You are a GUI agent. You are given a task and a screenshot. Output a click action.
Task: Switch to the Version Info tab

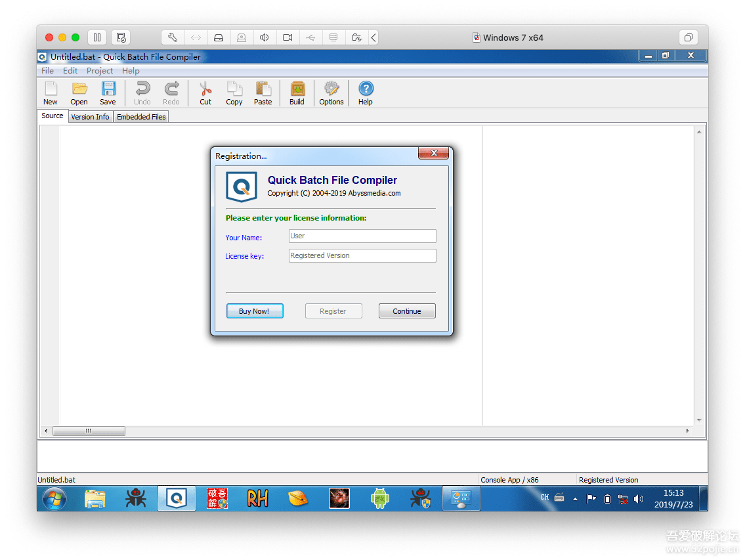pyautogui.click(x=91, y=117)
